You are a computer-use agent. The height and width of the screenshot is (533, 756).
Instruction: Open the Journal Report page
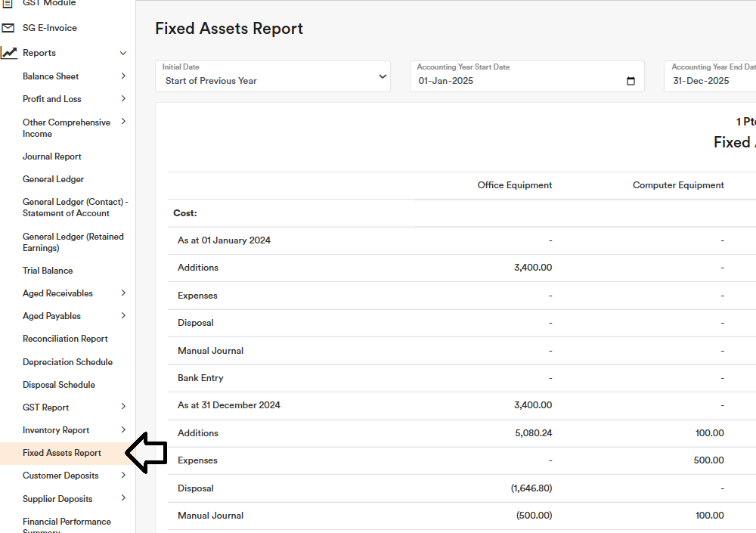(52, 156)
